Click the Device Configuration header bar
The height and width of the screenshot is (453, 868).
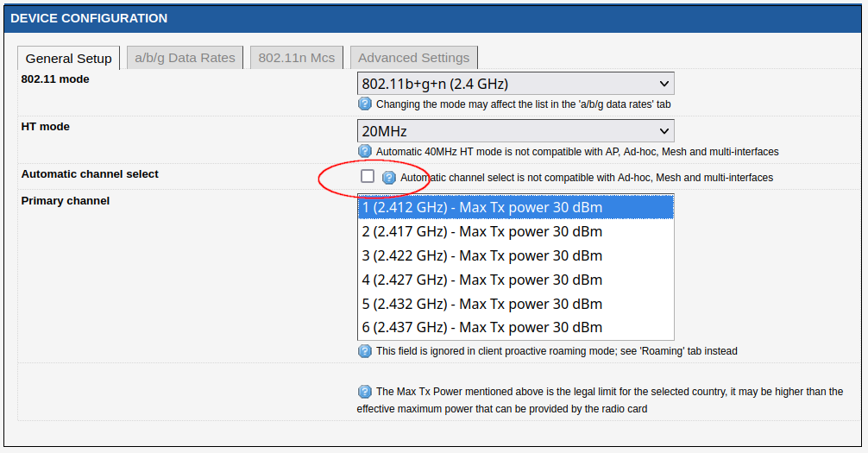(x=431, y=18)
